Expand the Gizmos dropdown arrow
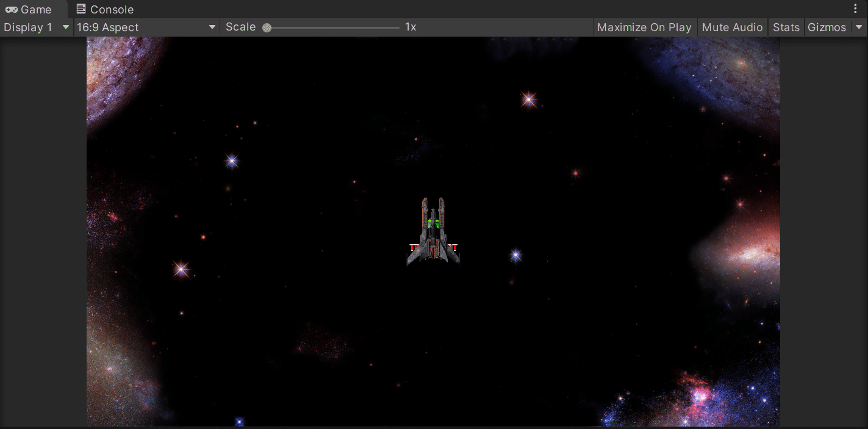The image size is (868, 429). pyautogui.click(x=859, y=27)
